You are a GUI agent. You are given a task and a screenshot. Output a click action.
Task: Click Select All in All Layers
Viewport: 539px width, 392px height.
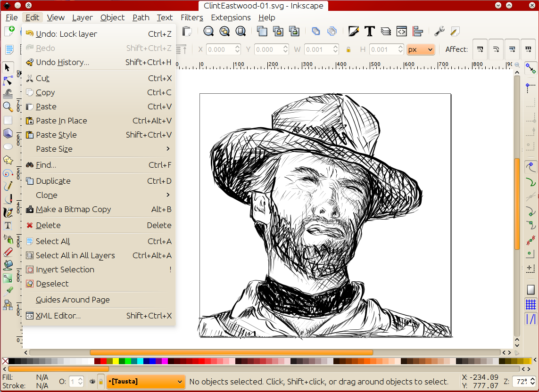[99, 255]
